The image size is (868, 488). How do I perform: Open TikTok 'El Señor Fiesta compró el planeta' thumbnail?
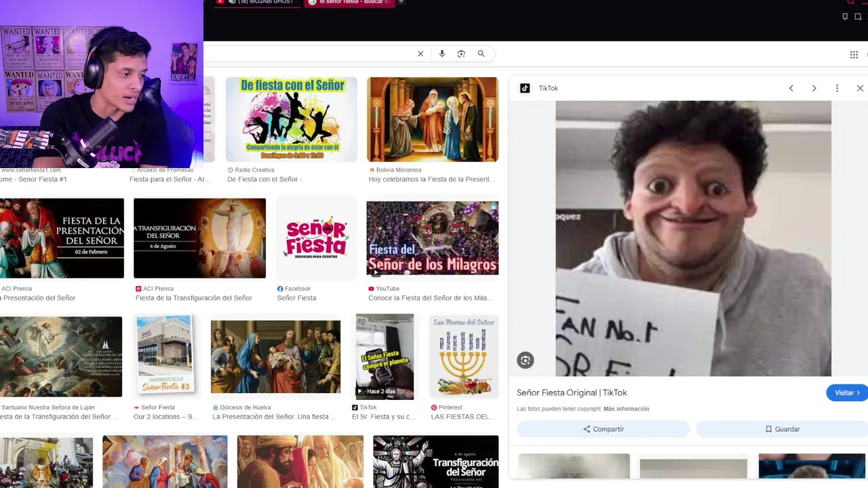coord(384,357)
